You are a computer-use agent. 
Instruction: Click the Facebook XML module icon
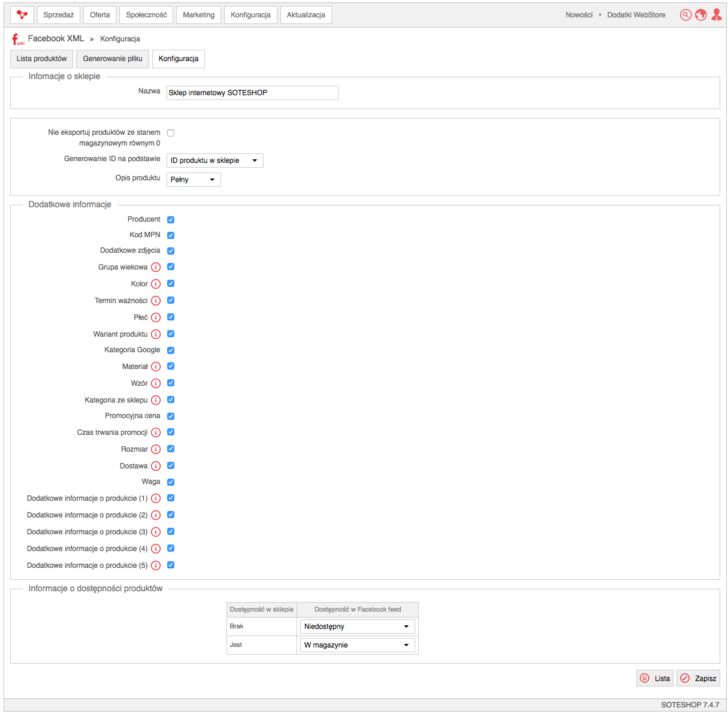pos(18,40)
